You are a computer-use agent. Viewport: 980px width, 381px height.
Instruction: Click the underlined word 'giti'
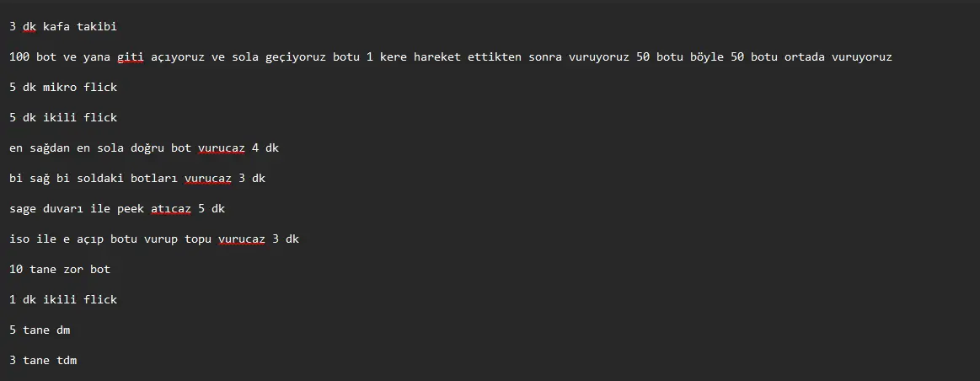click(x=131, y=57)
